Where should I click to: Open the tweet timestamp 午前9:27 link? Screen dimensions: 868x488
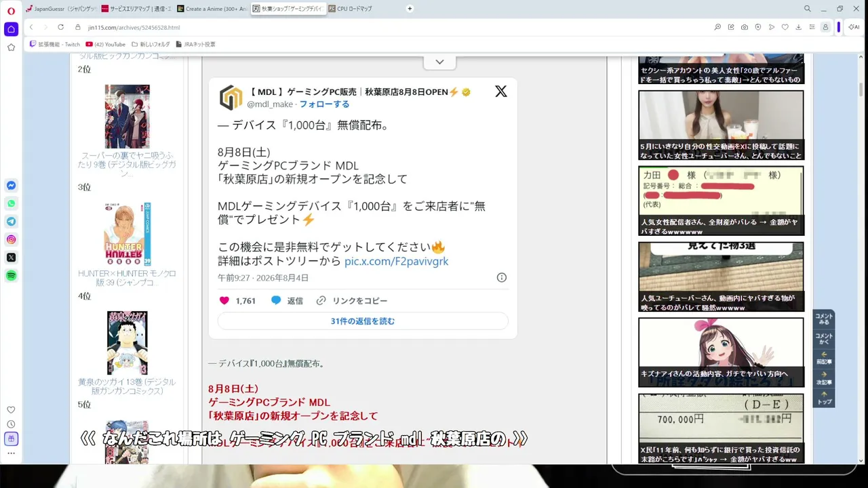pos(263,278)
